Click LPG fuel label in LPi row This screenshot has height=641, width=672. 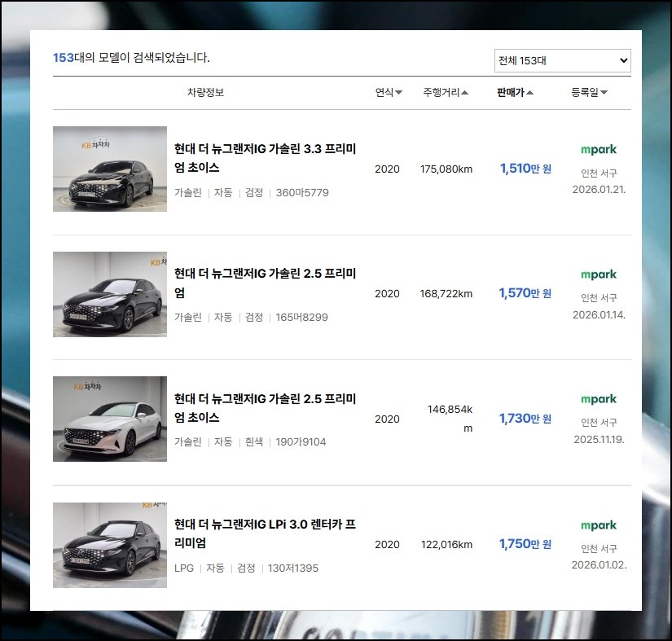[184, 569]
